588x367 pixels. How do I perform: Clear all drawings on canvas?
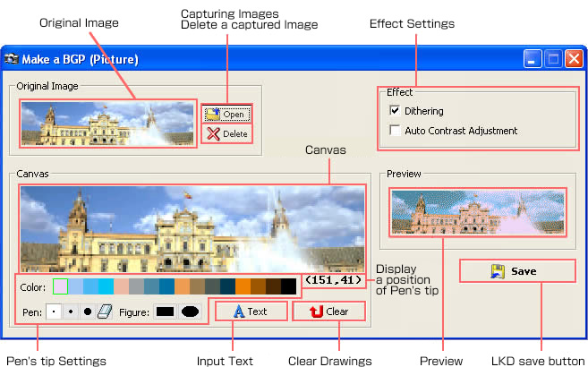(328, 312)
